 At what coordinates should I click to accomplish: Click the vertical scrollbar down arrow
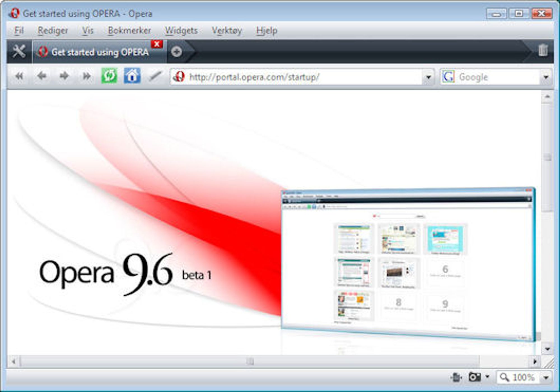(547, 349)
